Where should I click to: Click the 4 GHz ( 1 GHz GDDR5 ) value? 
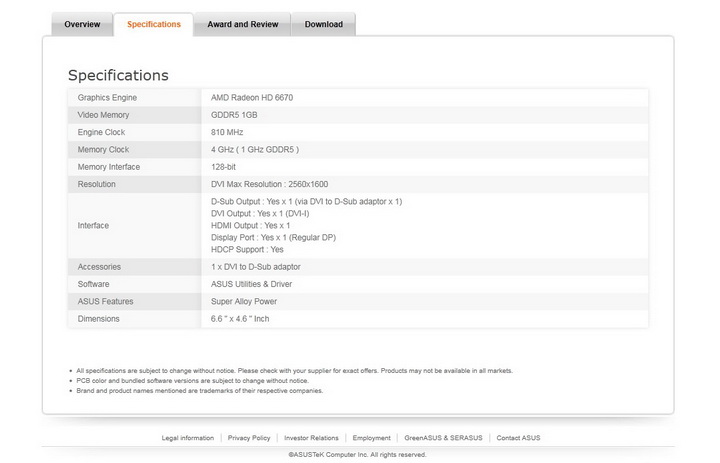coord(255,150)
